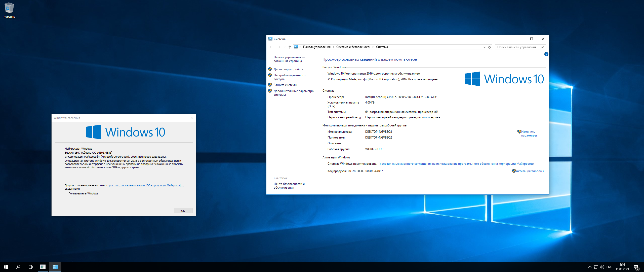The image size is (644, 272).
Task: Refresh the System window
Action: (490, 47)
